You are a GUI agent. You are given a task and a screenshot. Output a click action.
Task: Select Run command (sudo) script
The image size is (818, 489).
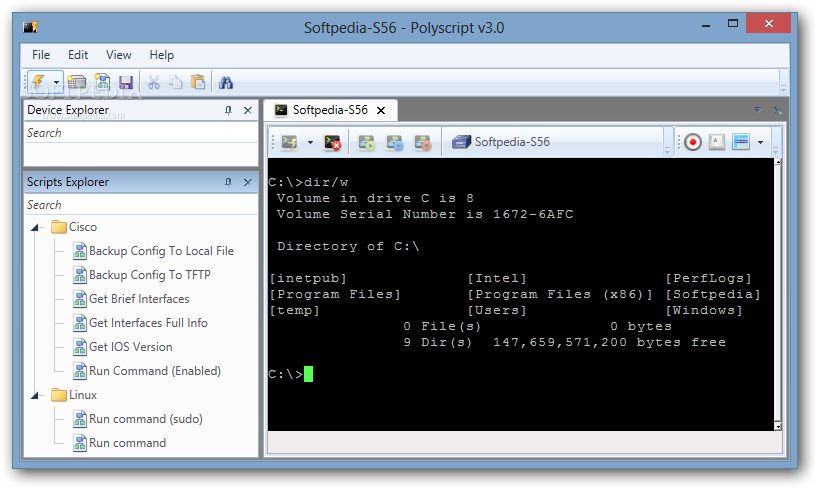(138, 419)
